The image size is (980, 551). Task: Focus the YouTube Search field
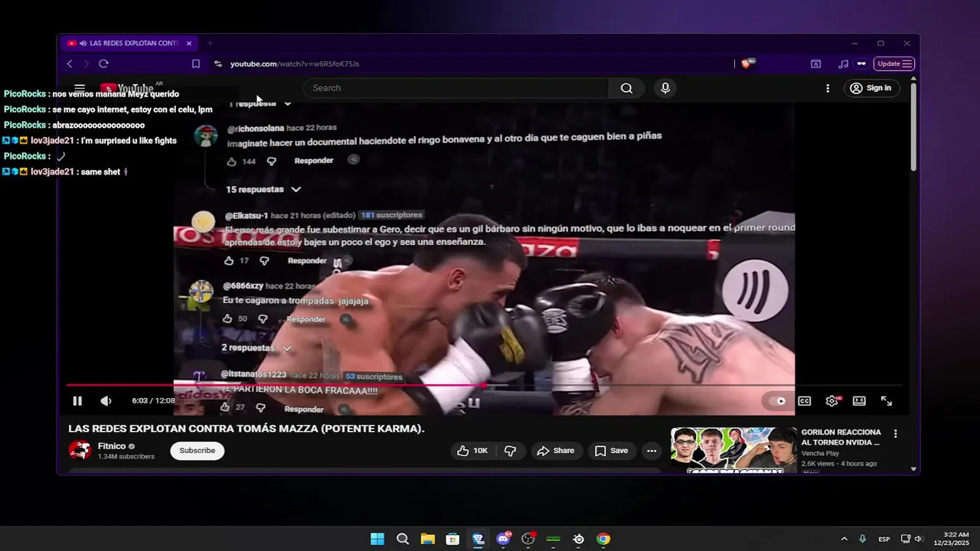click(x=456, y=88)
